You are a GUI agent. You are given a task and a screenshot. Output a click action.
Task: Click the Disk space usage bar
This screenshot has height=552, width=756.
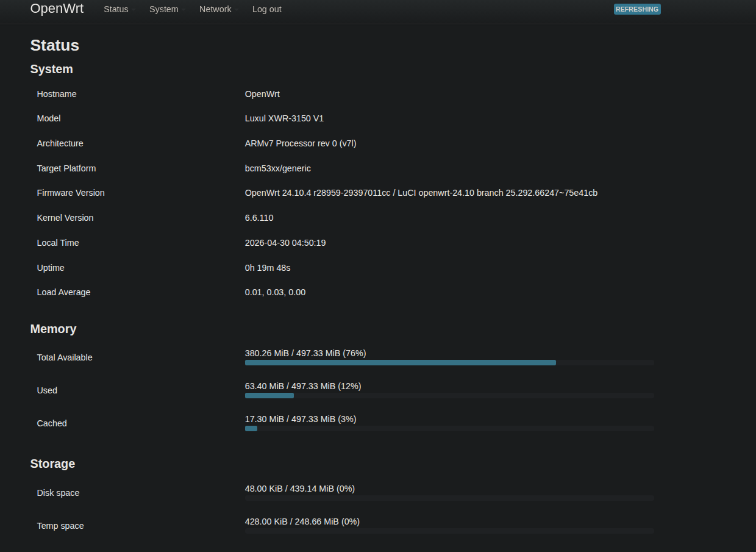coord(449,498)
